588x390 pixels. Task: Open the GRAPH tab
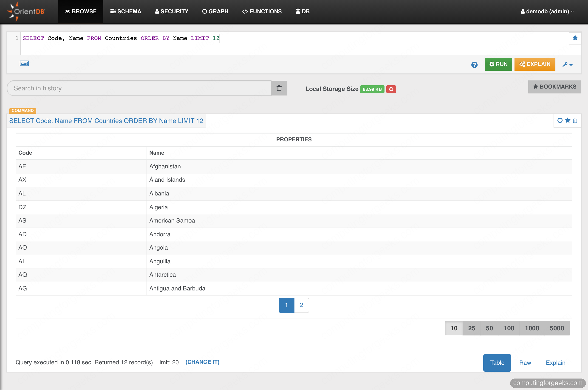click(215, 11)
